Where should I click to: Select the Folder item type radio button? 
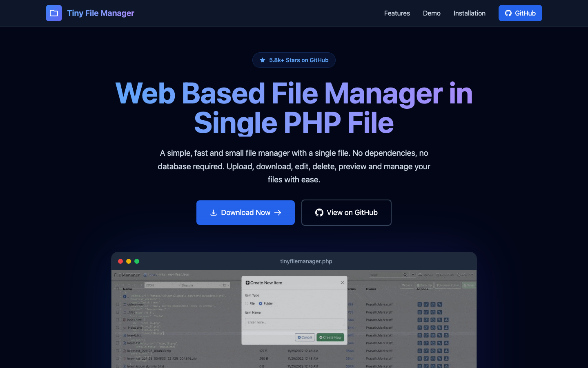(x=261, y=303)
